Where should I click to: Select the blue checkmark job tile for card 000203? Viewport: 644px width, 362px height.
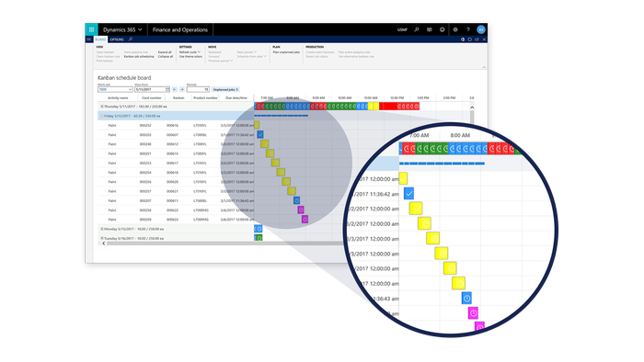point(260,134)
